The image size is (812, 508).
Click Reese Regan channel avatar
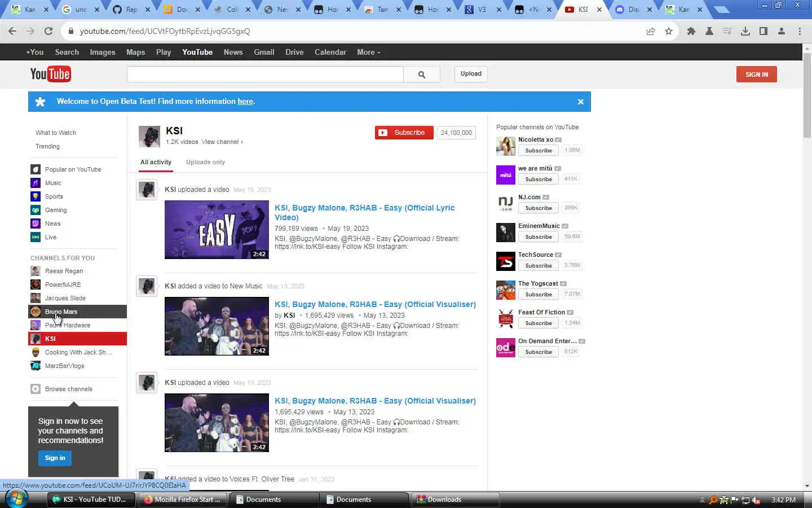tap(36, 271)
